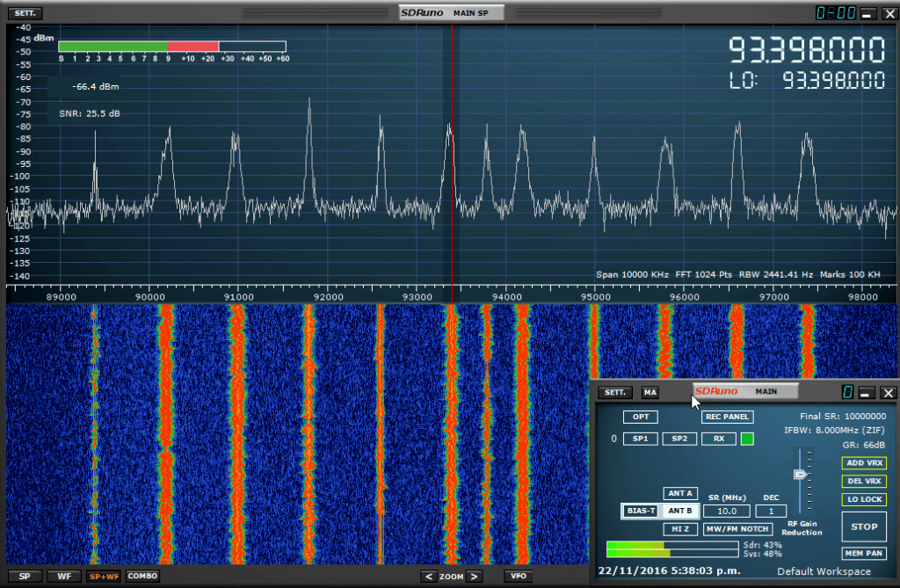Viewport: 900px width, 588px height.
Task: Toggle the LO LOCK option
Action: (864, 499)
